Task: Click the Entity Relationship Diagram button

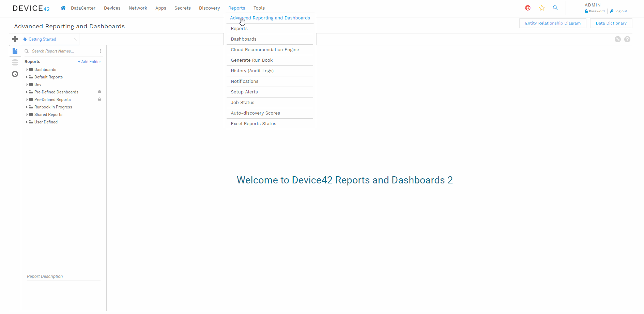Action: [x=552, y=23]
